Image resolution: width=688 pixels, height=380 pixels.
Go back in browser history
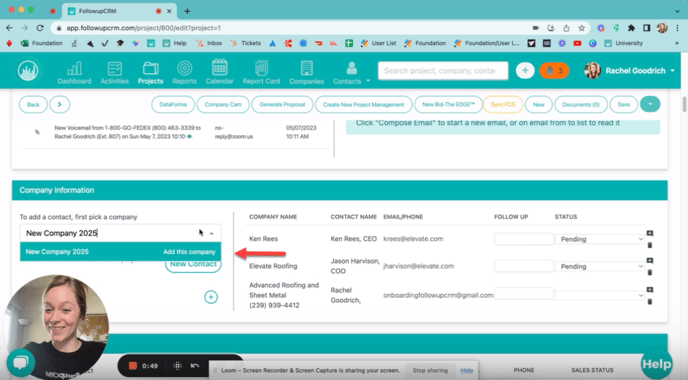[10, 28]
